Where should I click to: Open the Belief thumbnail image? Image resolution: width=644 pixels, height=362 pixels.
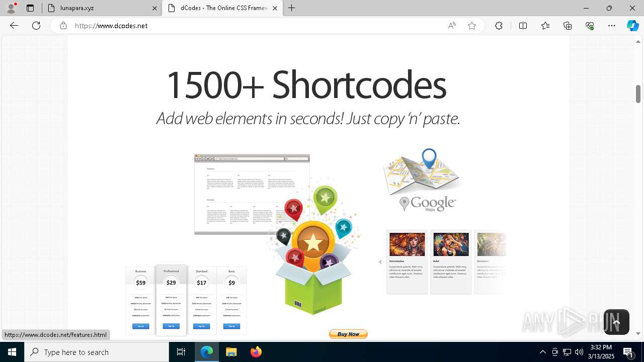point(451,244)
